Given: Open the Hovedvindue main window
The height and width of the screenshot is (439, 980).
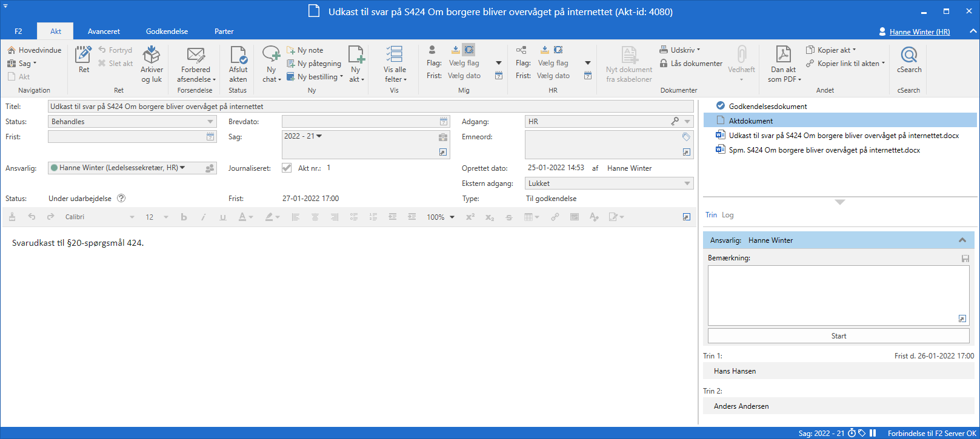Looking at the screenshot, I should (35, 50).
